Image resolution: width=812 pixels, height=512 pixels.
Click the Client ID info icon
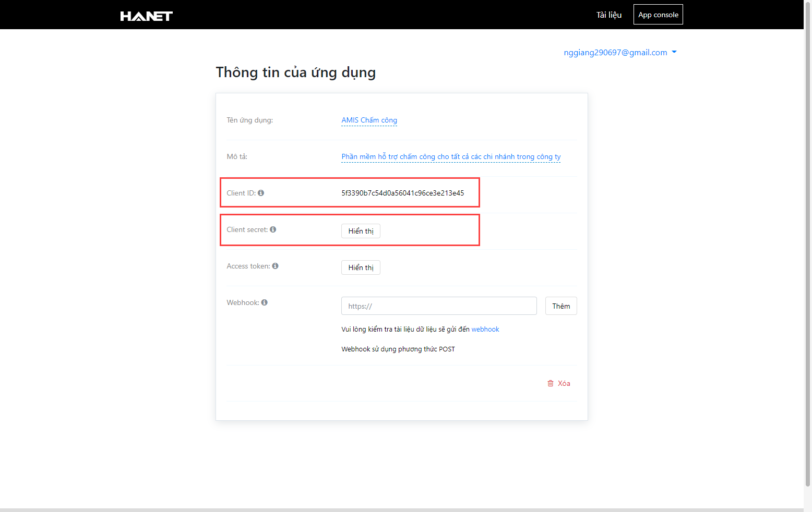point(261,193)
